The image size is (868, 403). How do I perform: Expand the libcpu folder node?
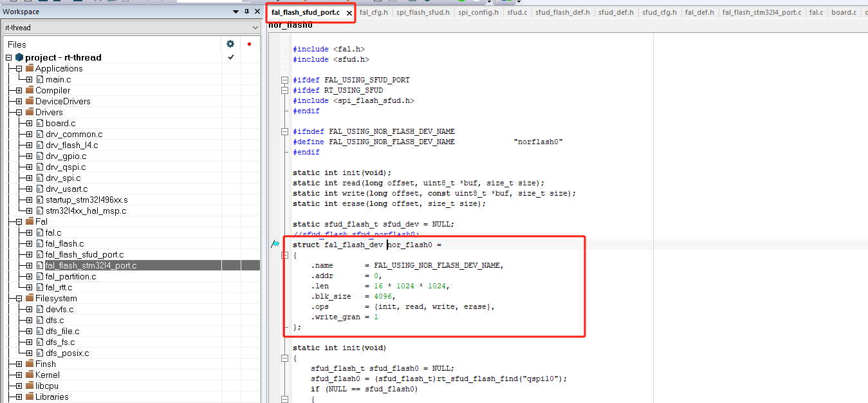[19, 386]
